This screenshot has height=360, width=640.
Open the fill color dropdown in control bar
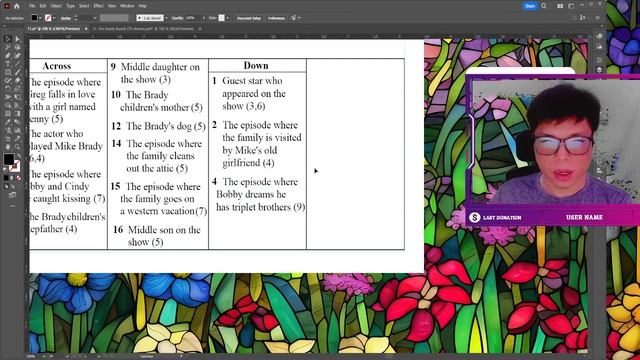(x=40, y=18)
